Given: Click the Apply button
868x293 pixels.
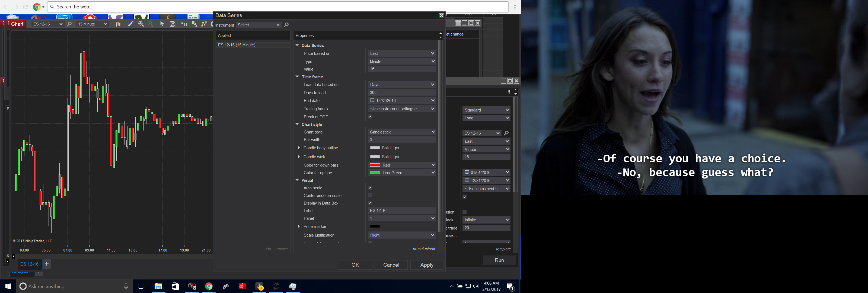Looking at the screenshot, I should tap(427, 265).
